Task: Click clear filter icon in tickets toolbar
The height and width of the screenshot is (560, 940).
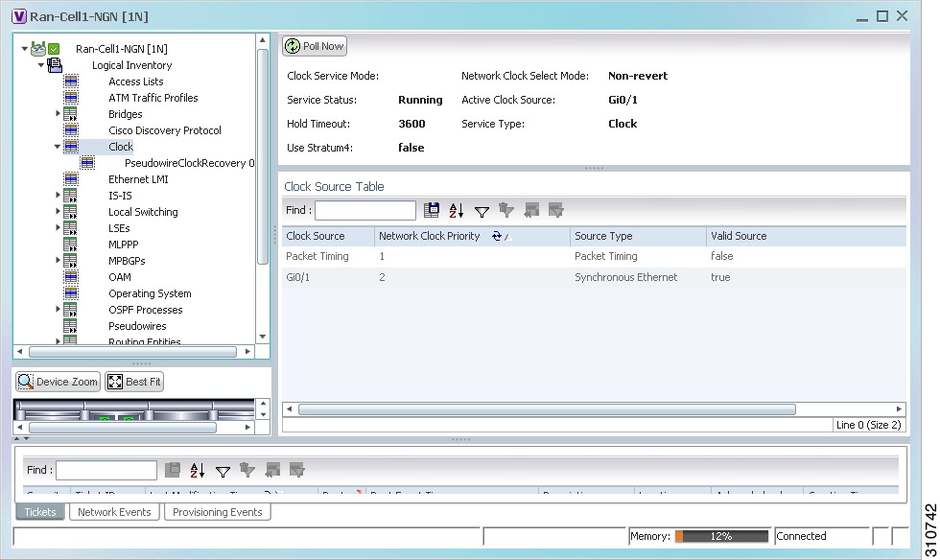Action: 247,470
